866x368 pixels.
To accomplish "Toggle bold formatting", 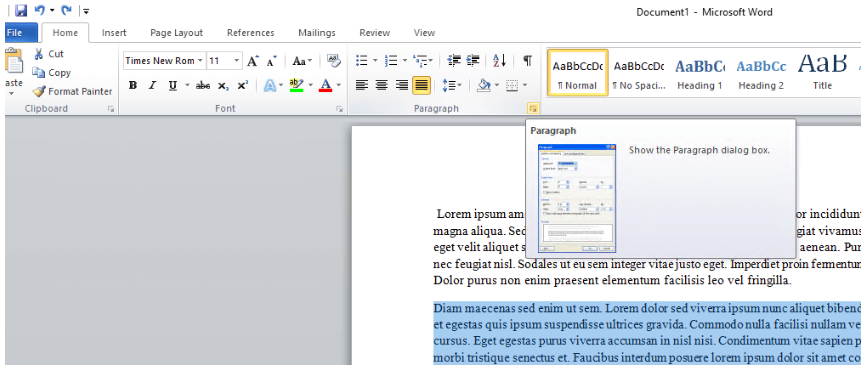I will [x=133, y=86].
